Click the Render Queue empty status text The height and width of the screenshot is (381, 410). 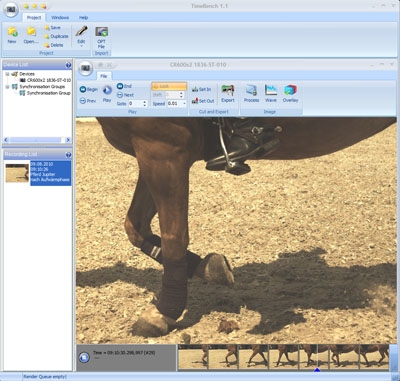[45, 377]
